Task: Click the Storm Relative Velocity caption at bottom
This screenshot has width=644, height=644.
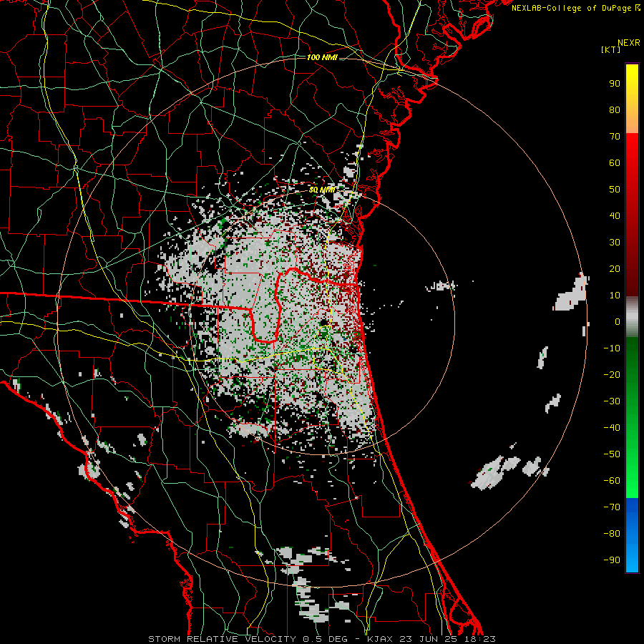Action: [321, 639]
